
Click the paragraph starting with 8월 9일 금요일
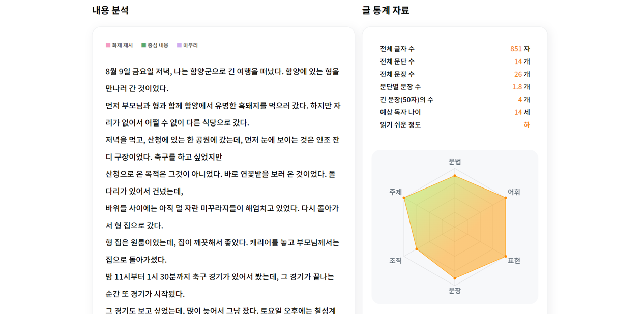[222, 80]
